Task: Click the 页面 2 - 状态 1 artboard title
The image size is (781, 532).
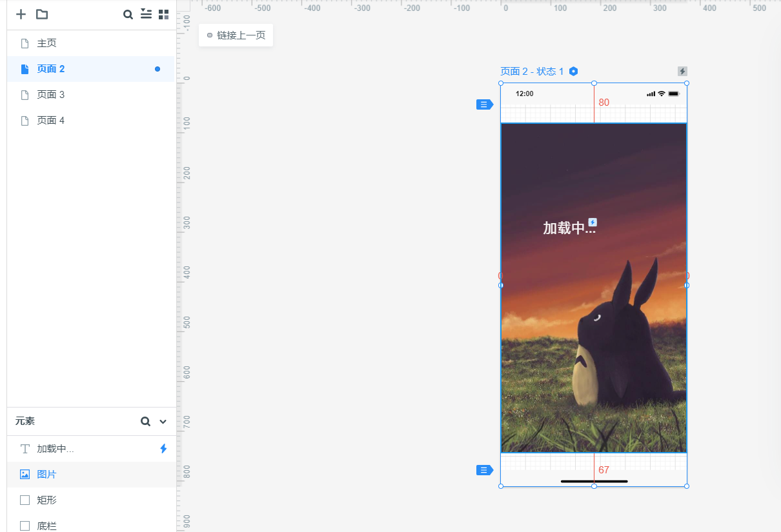Action: [x=532, y=72]
